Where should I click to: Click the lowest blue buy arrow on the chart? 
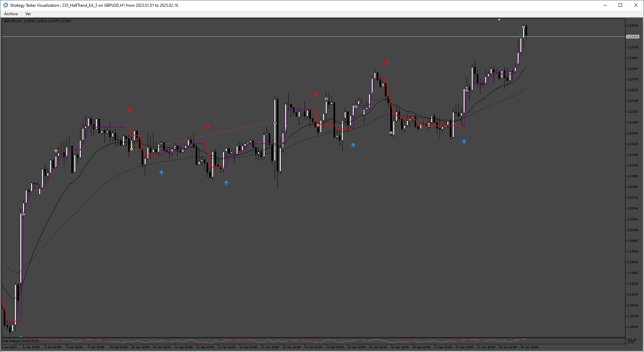click(226, 183)
